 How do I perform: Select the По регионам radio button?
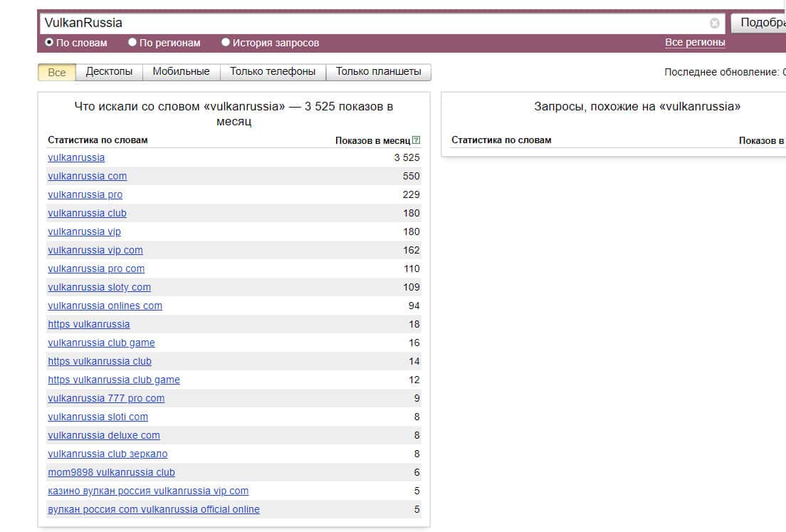[132, 43]
